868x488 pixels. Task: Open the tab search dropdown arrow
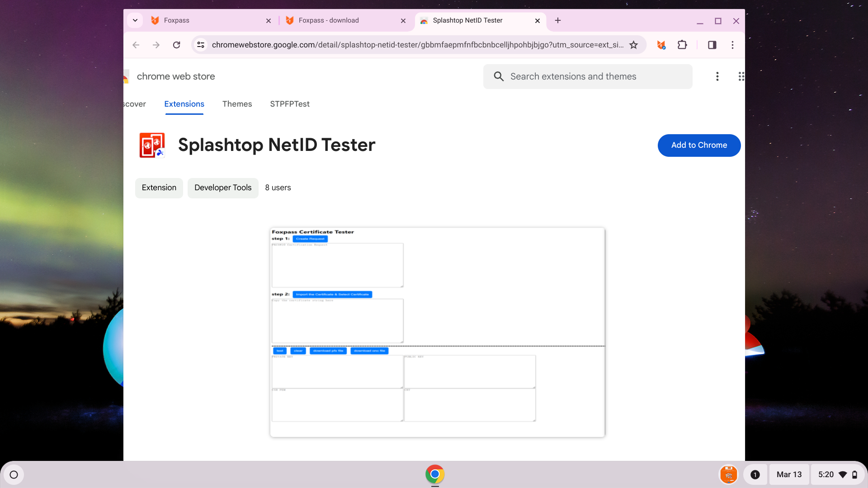click(135, 20)
